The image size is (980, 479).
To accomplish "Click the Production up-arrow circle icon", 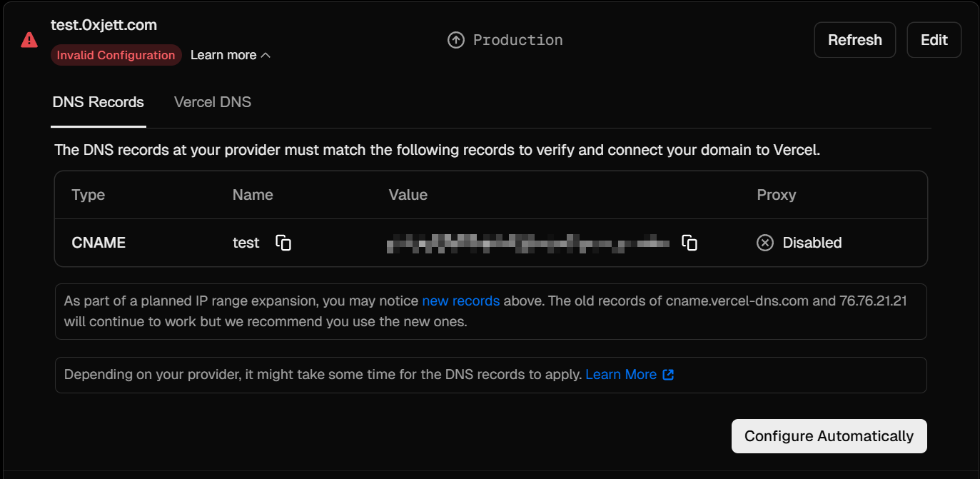I will tap(455, 40).
